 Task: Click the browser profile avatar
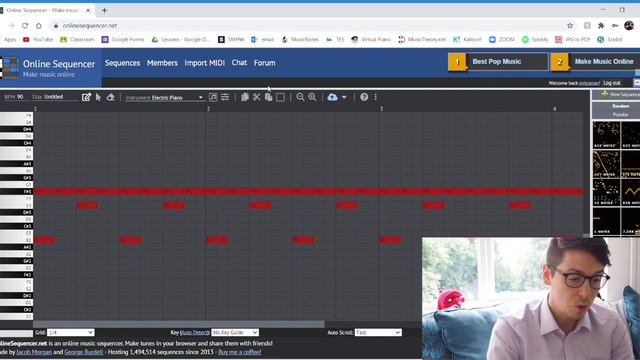click(x=629, y=25)
